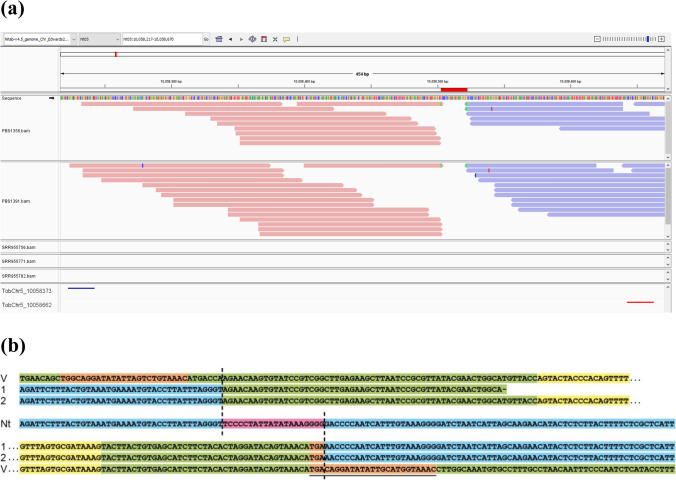676x480 pixels.
Task: Click scroll-down arrow of PBS1356.bam panel
Action: pyautogui.click(x=668, y=158)
